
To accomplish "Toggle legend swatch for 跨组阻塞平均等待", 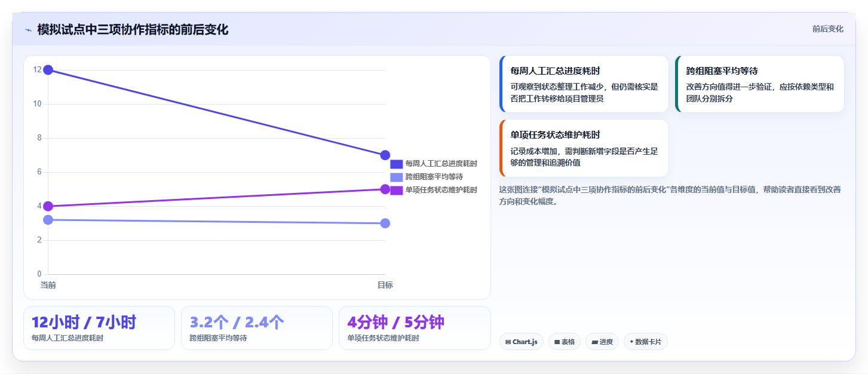I will tap(397, 177).
